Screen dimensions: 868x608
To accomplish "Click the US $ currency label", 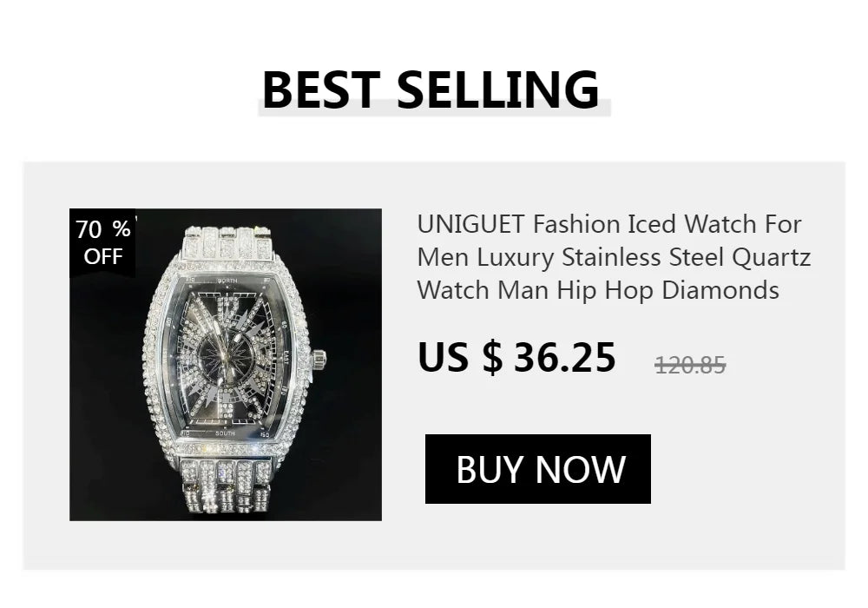I will tap(460, 357).
